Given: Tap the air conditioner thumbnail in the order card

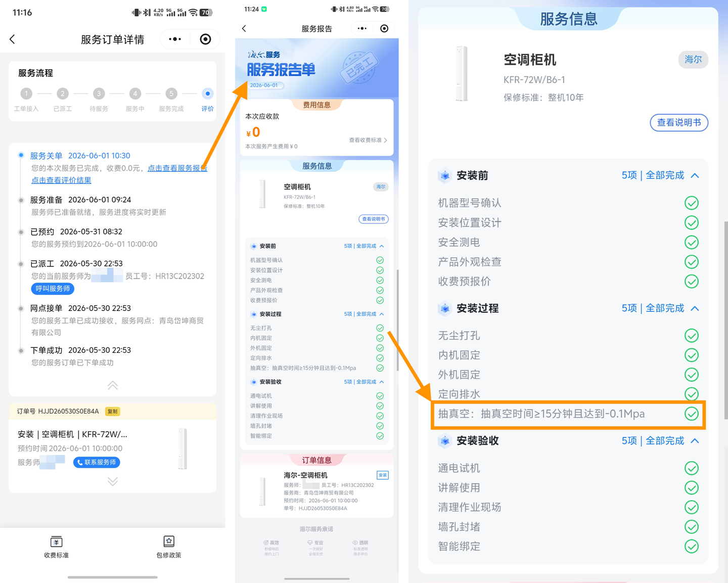Looking at the screenshot, I should [183, 449].
